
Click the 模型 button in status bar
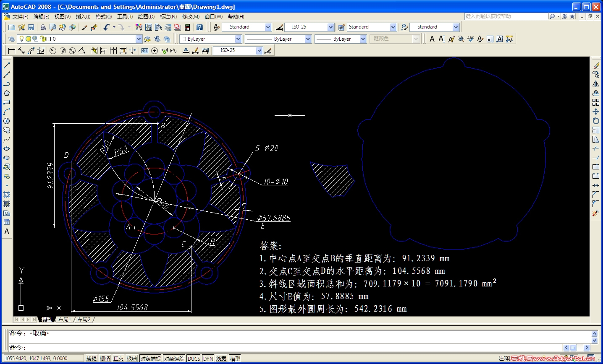pos(235,359)
